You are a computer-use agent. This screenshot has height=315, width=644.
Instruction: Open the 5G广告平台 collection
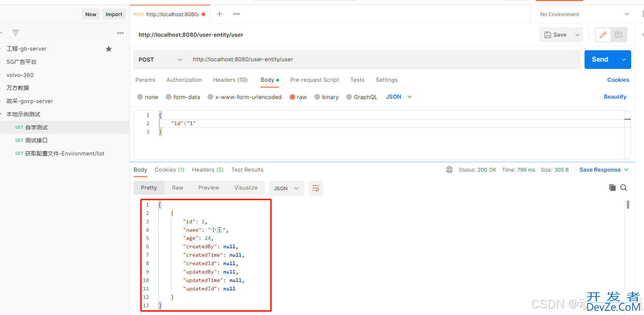coord(22,62)
